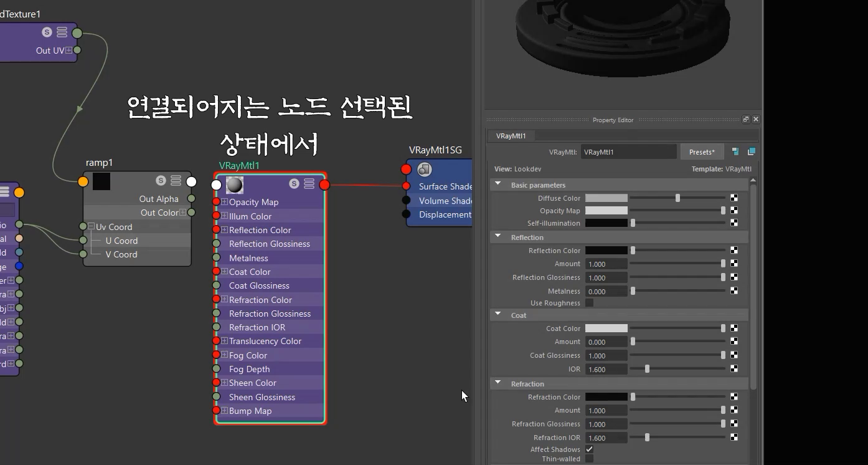Click the checker map button for Coat Glossiness
868x465 pixels.
[734, 355]
